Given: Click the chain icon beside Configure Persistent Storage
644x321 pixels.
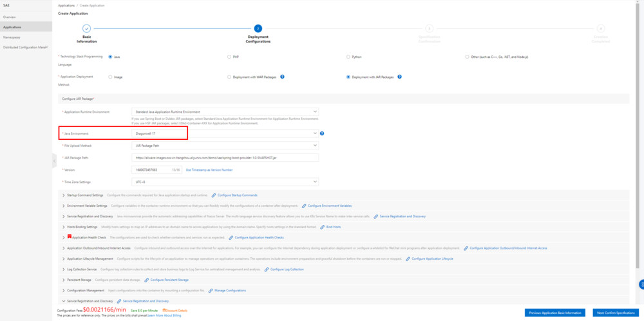Looking at the screenshot, I should pyautogui.click(x=146, y=280).
